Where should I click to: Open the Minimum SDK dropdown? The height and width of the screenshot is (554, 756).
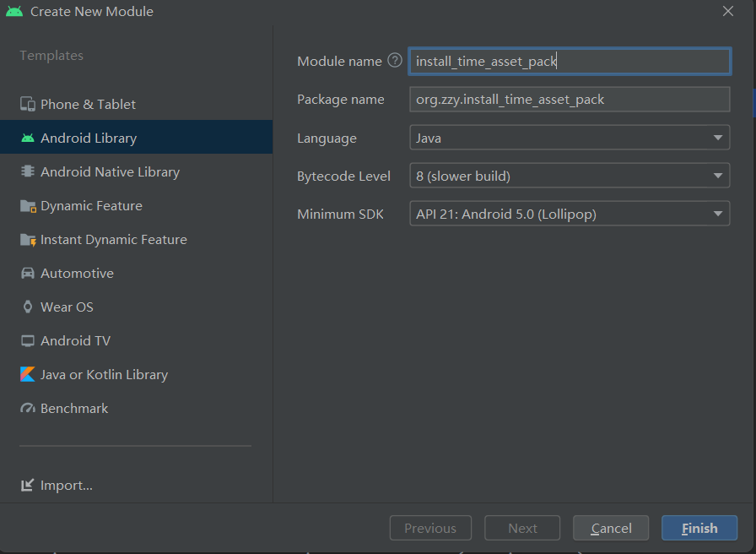pos(570,214)
